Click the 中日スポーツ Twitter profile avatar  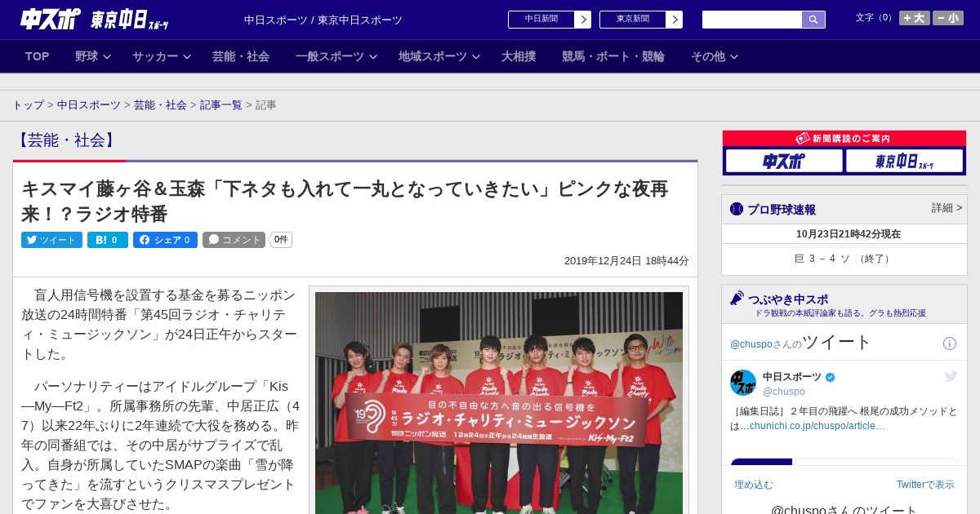pos(743,383)
